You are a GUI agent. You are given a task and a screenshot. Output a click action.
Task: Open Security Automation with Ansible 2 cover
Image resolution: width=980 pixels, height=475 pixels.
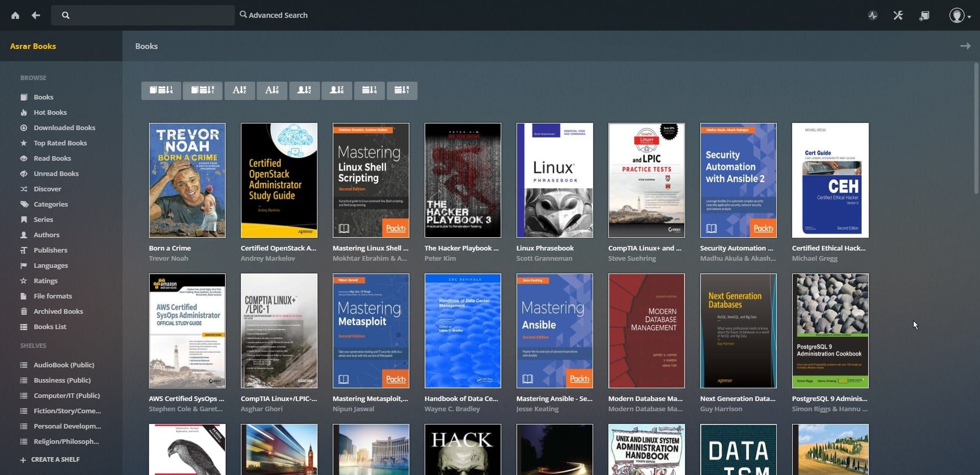pyautogui.click(x=739, y=180)
